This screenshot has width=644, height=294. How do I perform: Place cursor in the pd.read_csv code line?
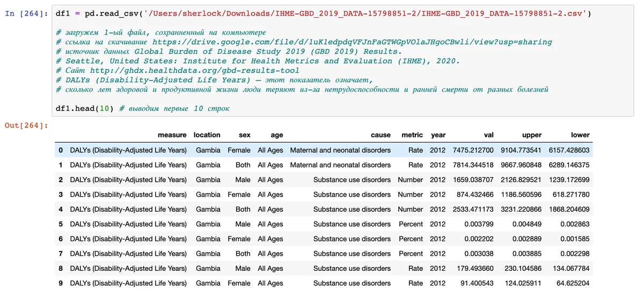323,13
